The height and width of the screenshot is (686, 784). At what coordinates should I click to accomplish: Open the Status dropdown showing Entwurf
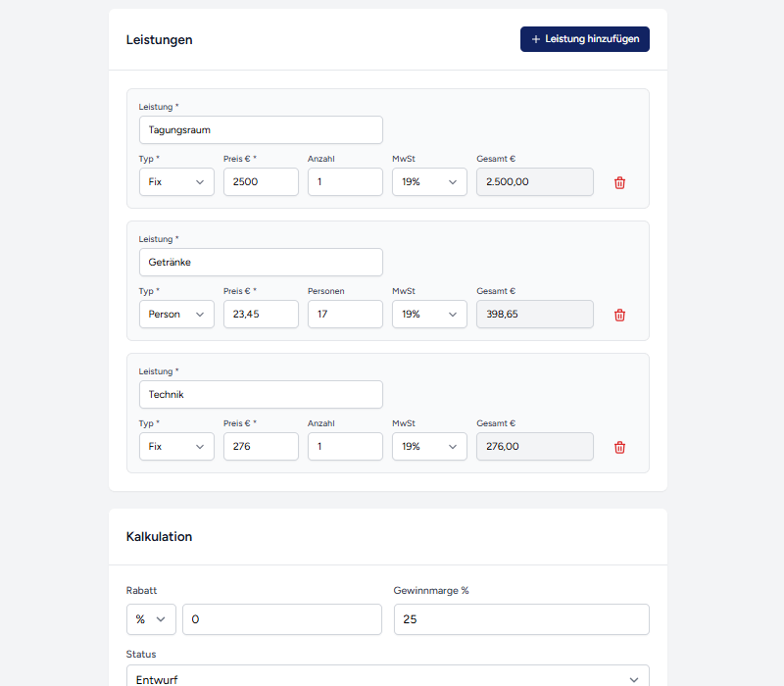tap(386, 678)
